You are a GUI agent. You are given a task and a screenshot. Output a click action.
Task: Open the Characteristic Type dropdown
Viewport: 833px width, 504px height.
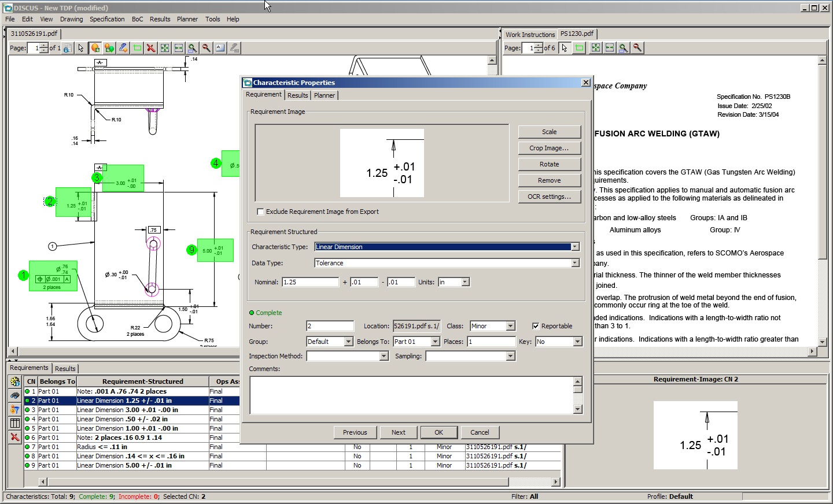coord(575,247)
